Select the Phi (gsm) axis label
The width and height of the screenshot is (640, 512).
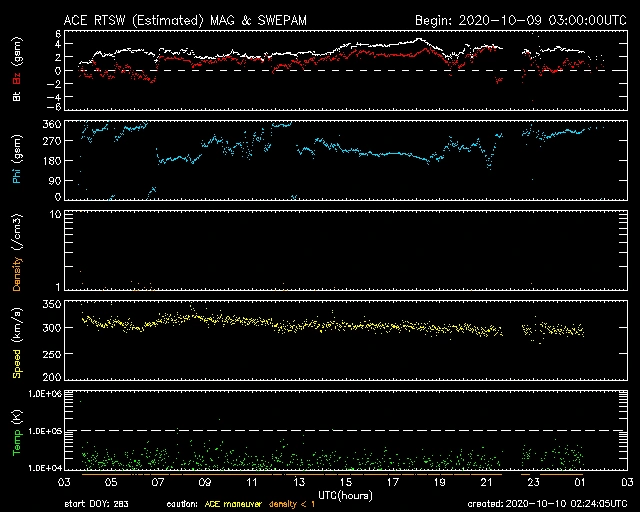pyautogui.click(x=18, y=162)
